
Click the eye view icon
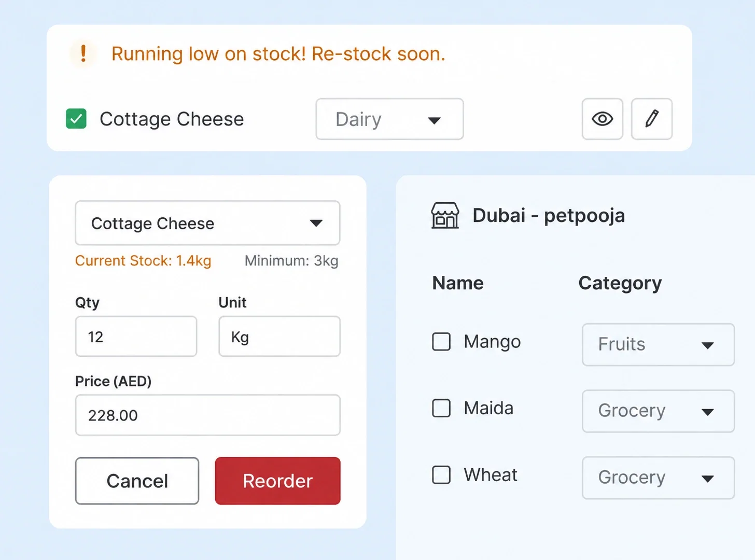tap(602, 119)
